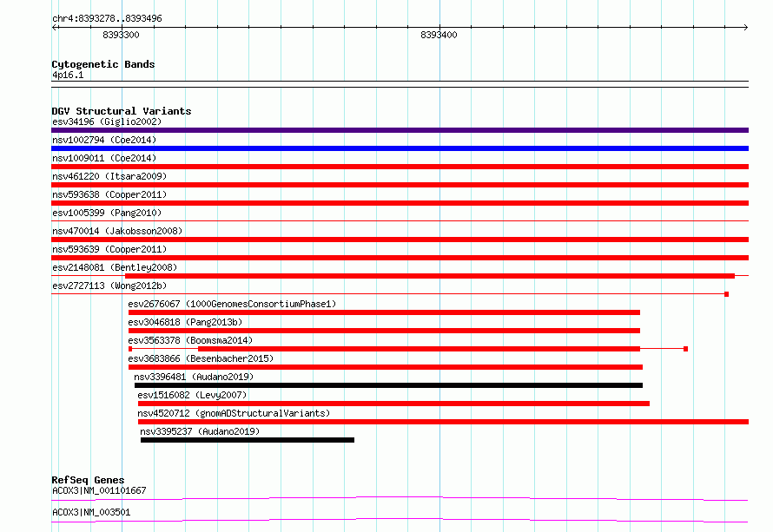Click the red end marker of esv2727113
This screenshot has height=532, width=773.
tap(727, 294)
